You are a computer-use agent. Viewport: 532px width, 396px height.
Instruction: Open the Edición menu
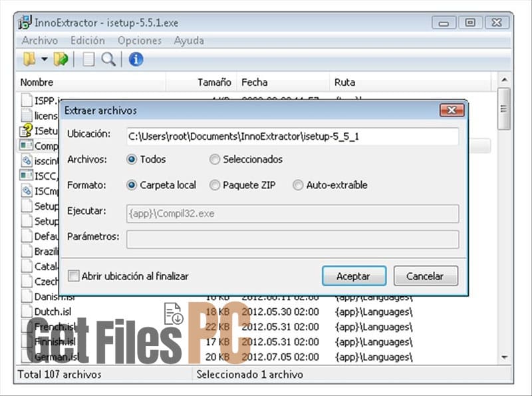(x=88, y=41)
